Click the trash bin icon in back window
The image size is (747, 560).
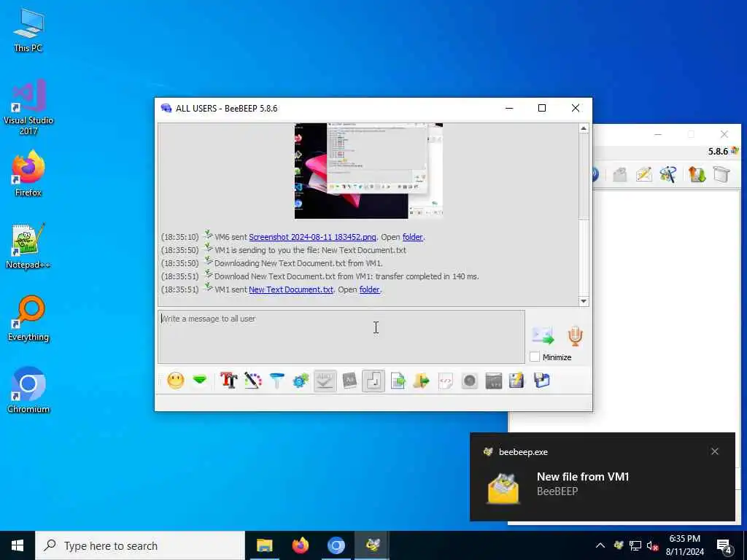[721, 174]
